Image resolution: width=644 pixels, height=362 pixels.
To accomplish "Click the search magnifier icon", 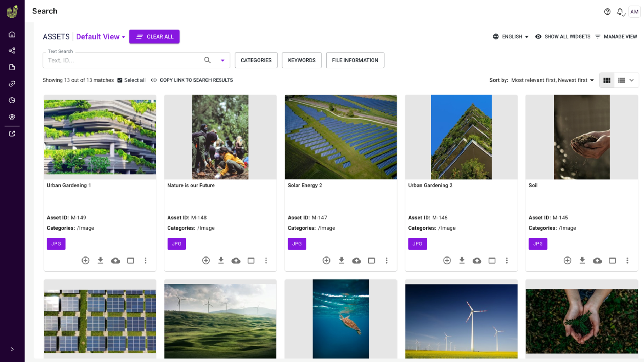I will click(x=207, y=60).
